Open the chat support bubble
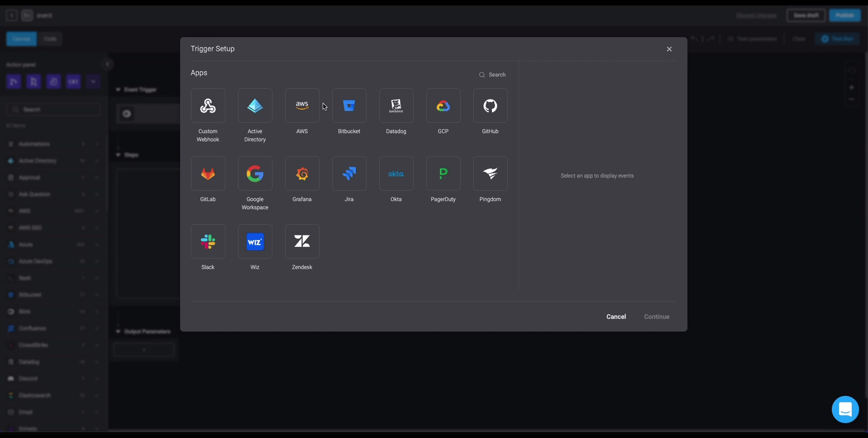Image resolution: width=868 pixels, height=438 pixels. 845,409
